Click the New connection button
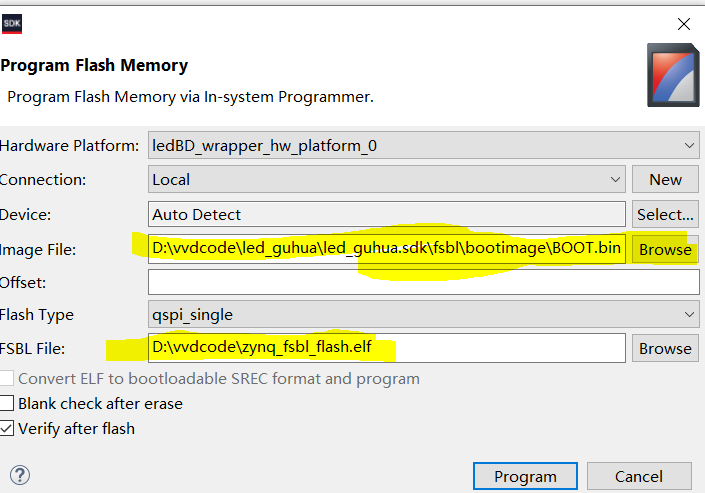This screenshot has width=705, height=493. click(x=665, y=179)
